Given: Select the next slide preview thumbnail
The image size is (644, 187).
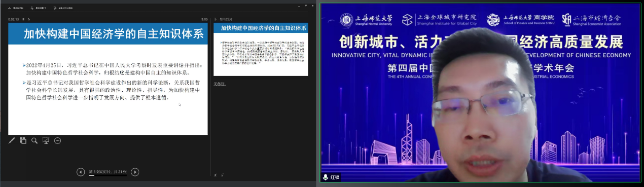Looking at the screenshot, I should [261, 49].
